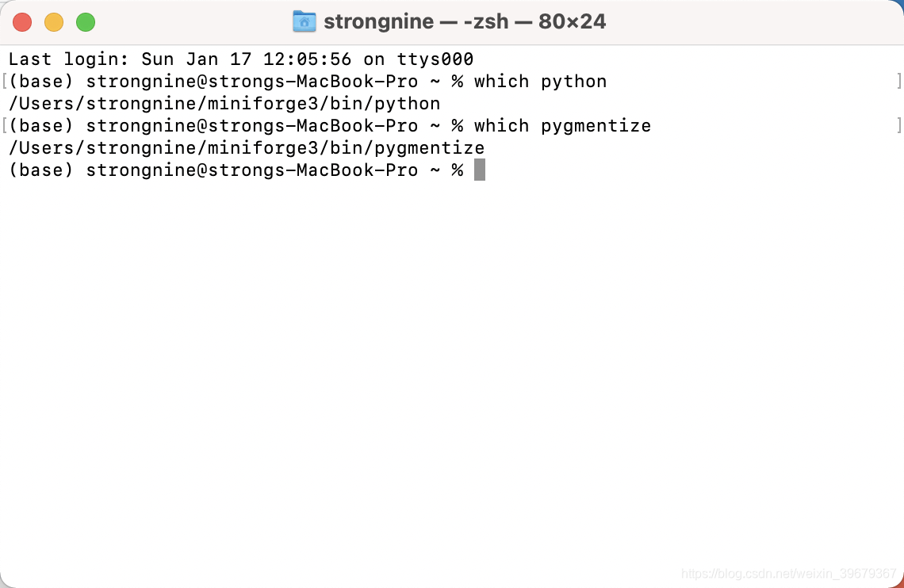Click the path /Users/strongnine/miniforge3/bin/pygmentize

[246, 147]
